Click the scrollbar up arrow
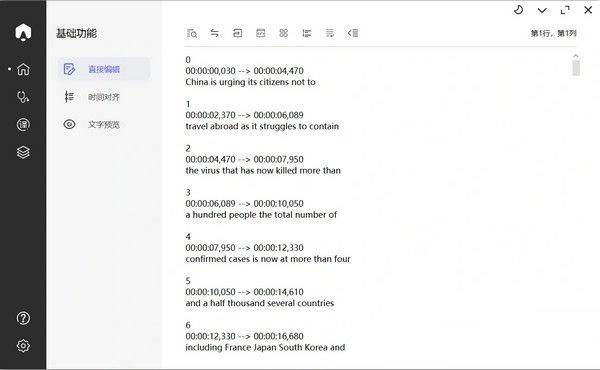This screenshot has height=370, width=600. (x=576, y=56)
